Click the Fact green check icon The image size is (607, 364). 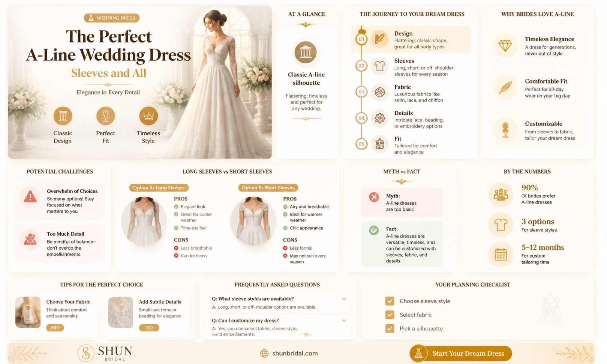coord(374,230)
